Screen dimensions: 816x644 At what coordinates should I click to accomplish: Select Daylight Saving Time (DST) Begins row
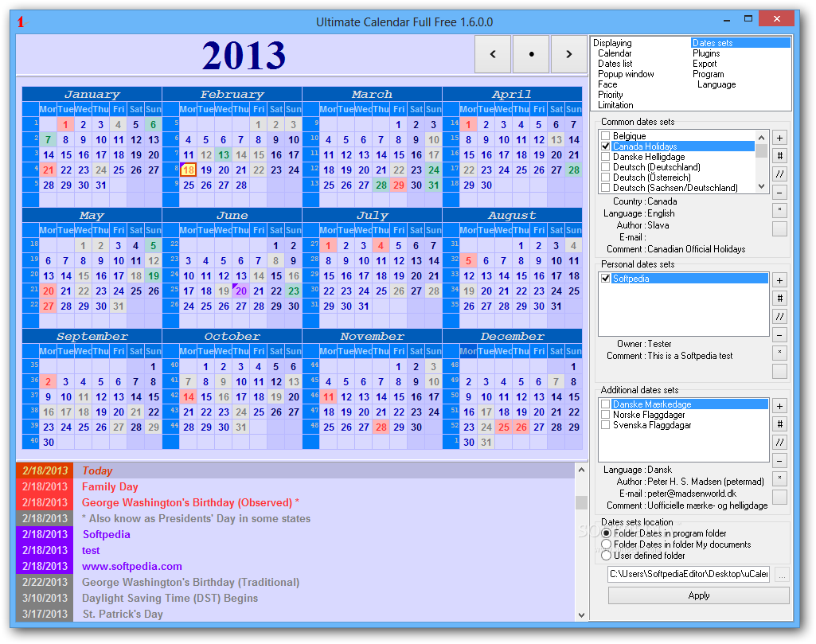[295, 598]
